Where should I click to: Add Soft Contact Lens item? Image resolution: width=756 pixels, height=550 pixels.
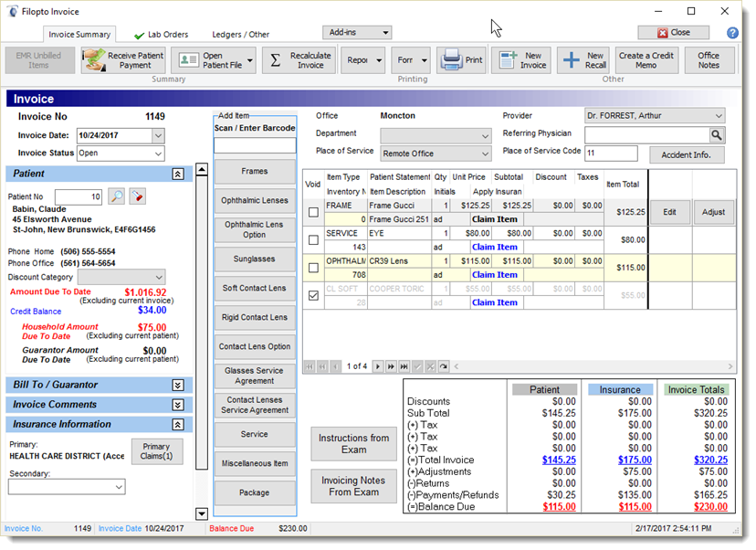(x=255, y=288)
